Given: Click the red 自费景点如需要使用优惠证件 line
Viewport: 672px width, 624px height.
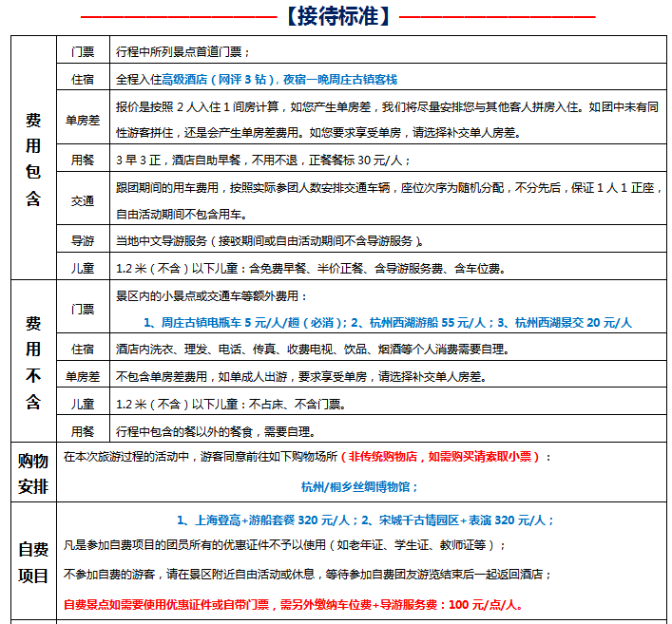Looking at the screenshot, I should coord(294,604).
